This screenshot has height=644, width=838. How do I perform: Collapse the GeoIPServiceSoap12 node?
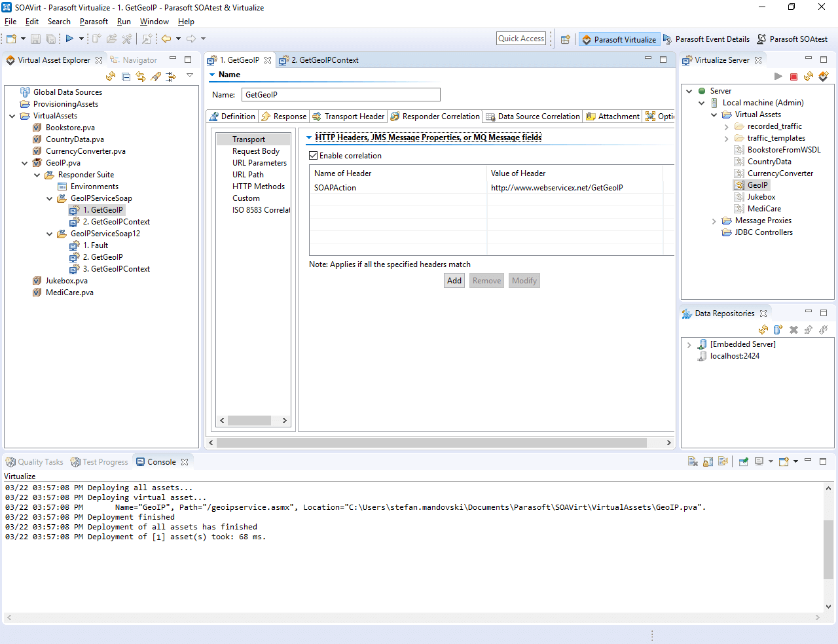(50, 234)
